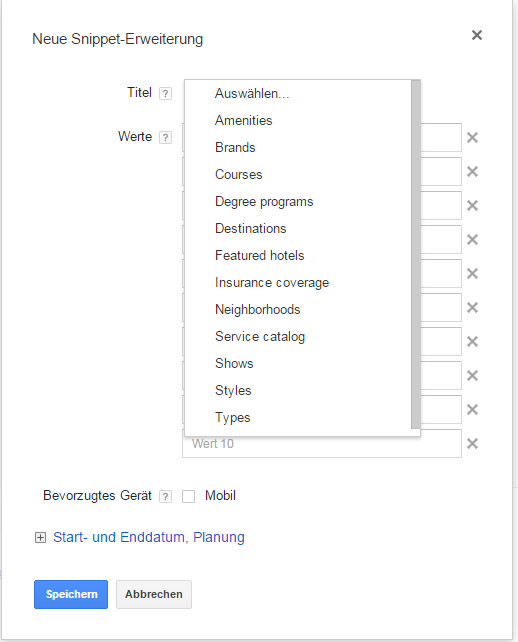Screen dimensions: 518x642
Task: Remove the Wert 10 field with its X
Action: point(473,443)
